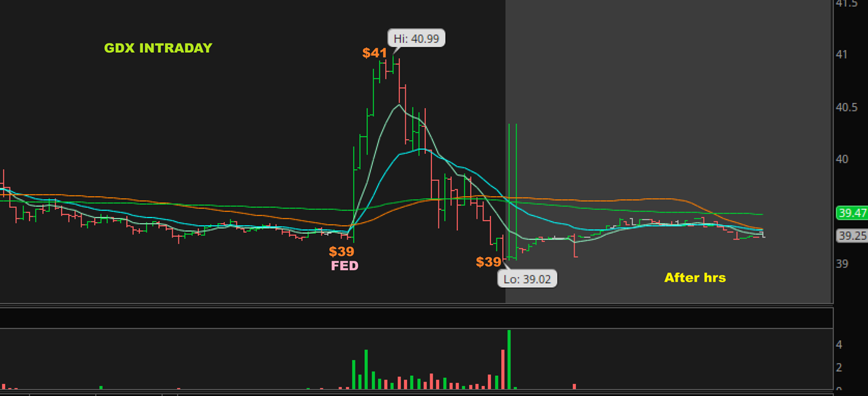868x396 pixels.
Task: Click the gray 39.25 price tag
Action: tap(852, 236)
